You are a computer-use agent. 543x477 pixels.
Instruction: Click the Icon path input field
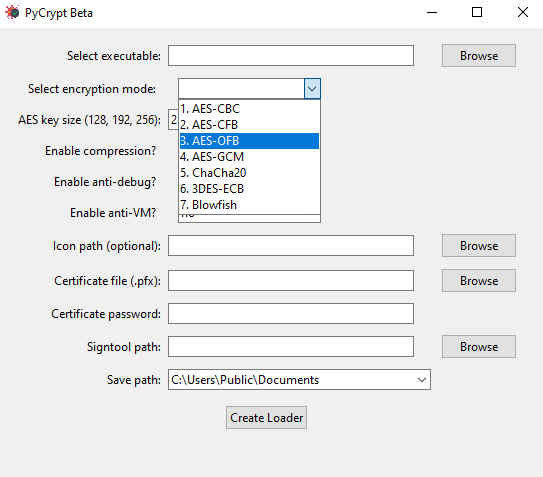291,246
